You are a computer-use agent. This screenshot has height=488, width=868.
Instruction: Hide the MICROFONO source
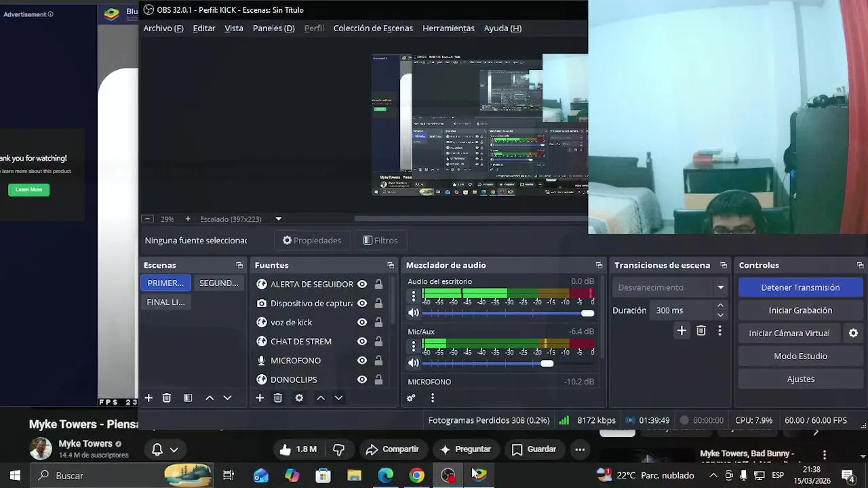tap(362, 360)
